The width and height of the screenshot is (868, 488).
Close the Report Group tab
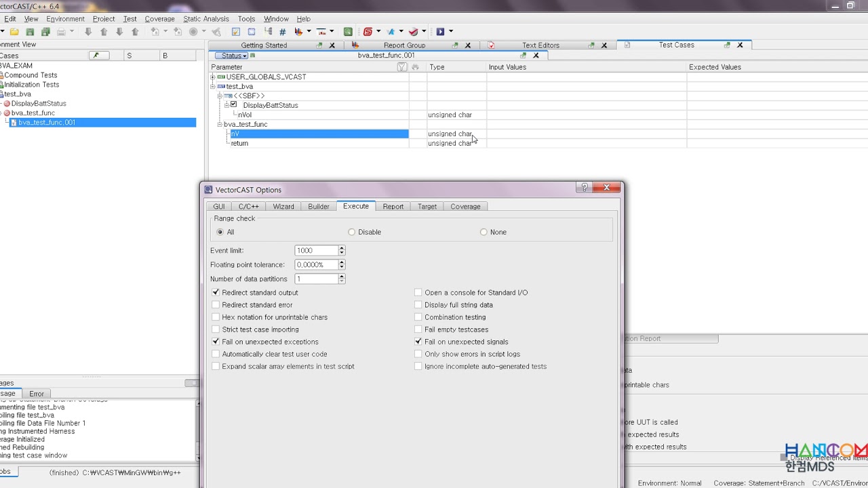pyautogui.click(x=467, y=45)
